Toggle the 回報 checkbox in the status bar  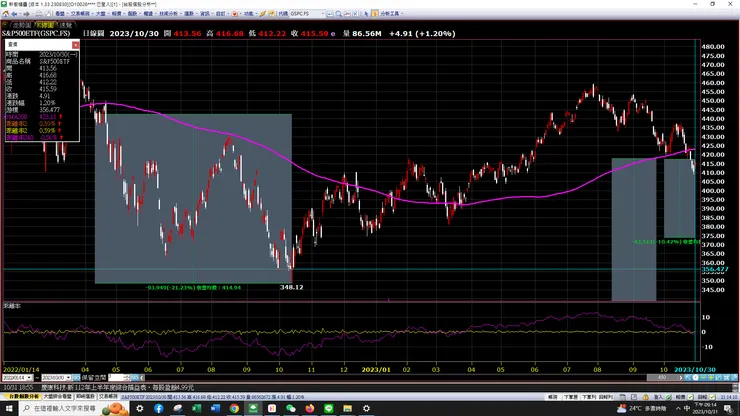pyautogui.click(x=713, y=397)
